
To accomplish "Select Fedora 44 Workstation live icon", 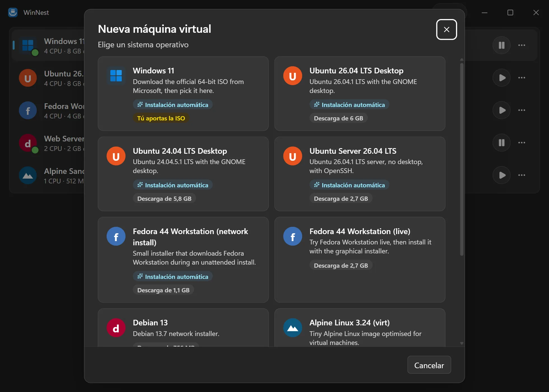I will [x=292, y=236].
